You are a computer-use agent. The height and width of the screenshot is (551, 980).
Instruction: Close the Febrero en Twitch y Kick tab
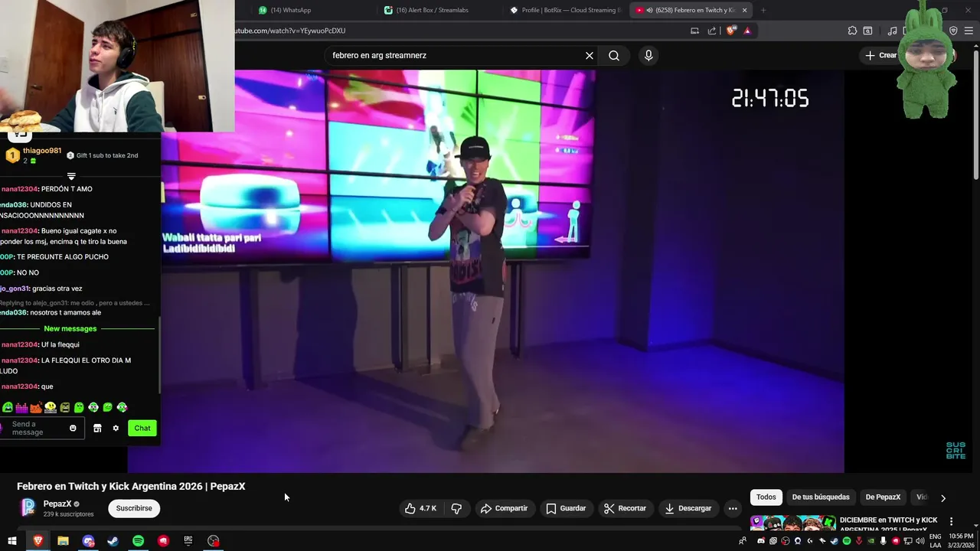click(744, 10)
